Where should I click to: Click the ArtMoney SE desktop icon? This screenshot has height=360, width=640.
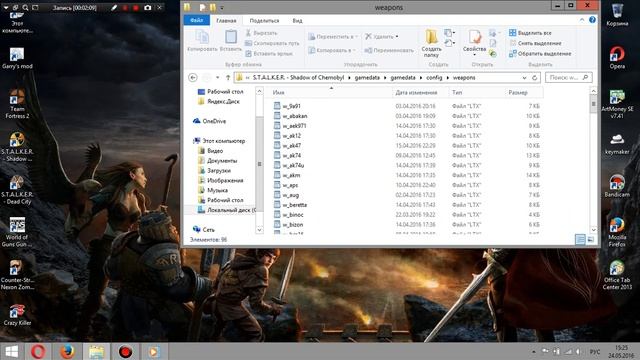617,104
